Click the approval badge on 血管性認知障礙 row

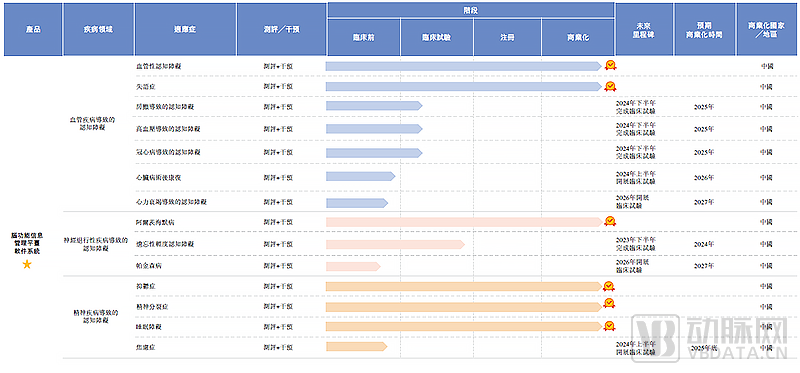pyautogui.click(x=610, y=65)
